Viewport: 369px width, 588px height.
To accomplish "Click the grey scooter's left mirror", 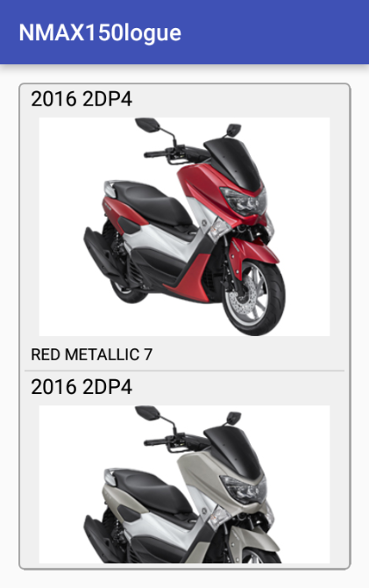I will tap(147, 412).
